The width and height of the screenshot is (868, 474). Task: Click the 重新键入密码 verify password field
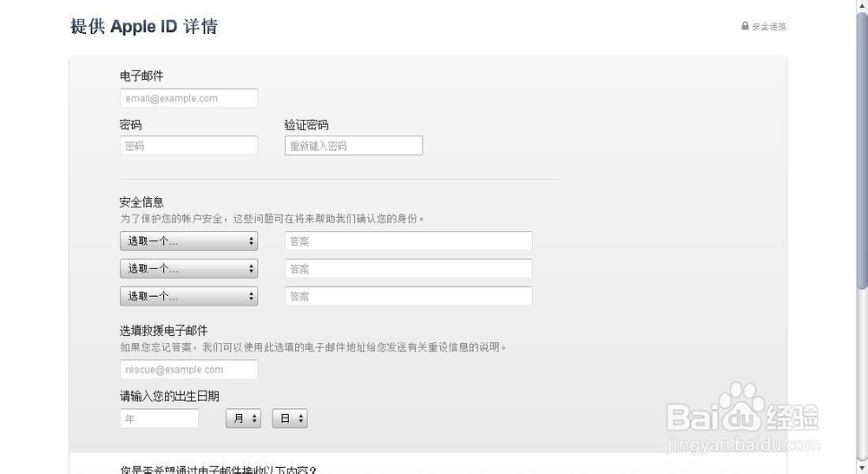[x=354, y=146]
